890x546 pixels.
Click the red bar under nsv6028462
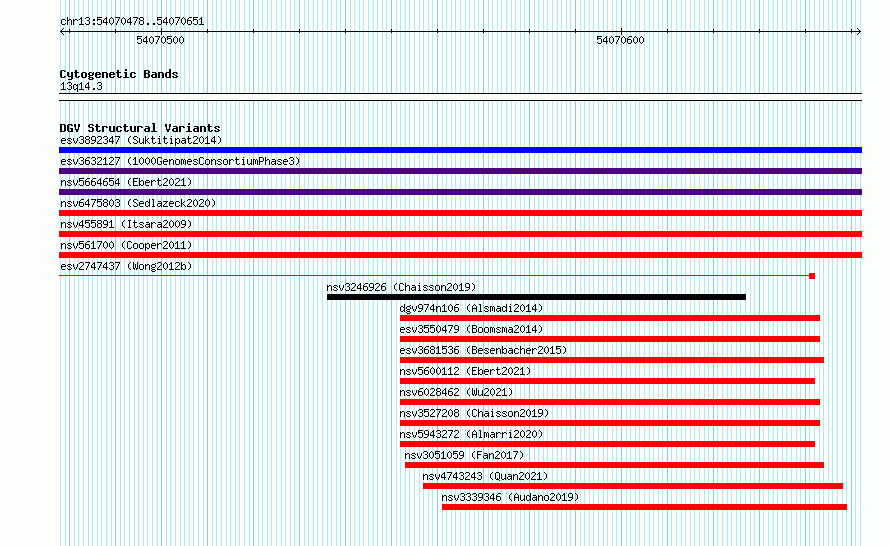(x=610, y=402)
